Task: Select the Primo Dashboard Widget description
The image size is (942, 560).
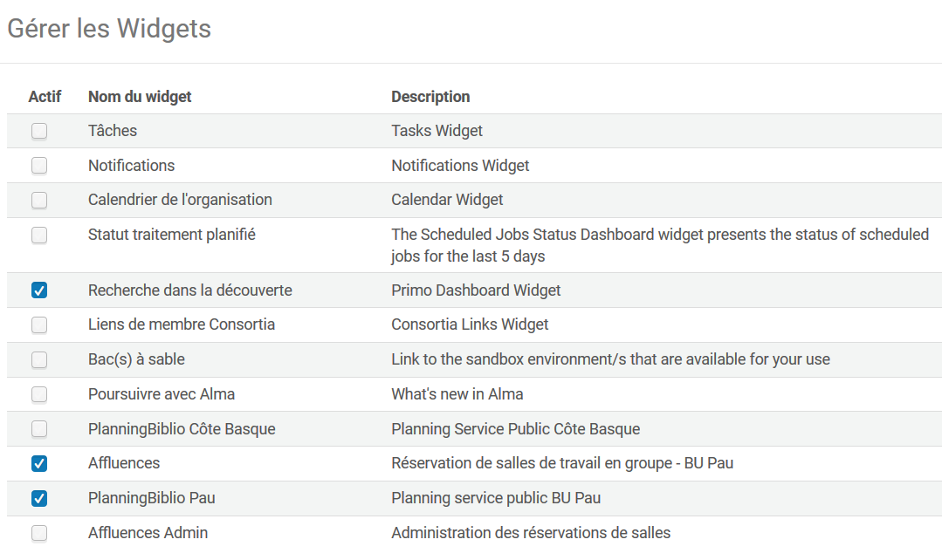Action: click(476, 290)
